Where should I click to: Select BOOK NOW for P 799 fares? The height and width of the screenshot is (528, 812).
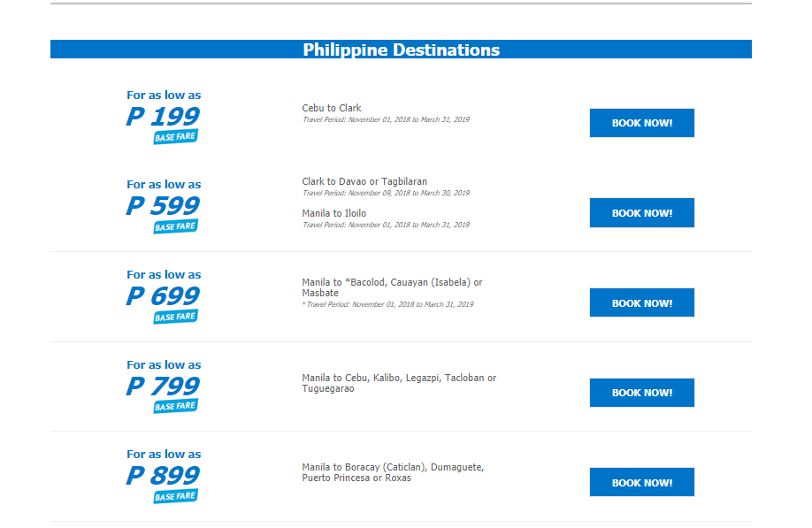641,393
